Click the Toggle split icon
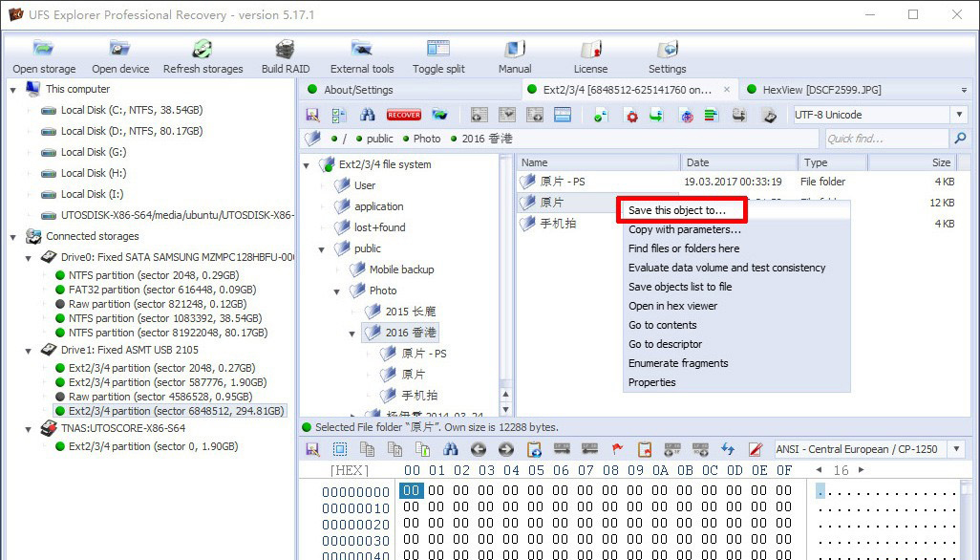 point(438,50)
